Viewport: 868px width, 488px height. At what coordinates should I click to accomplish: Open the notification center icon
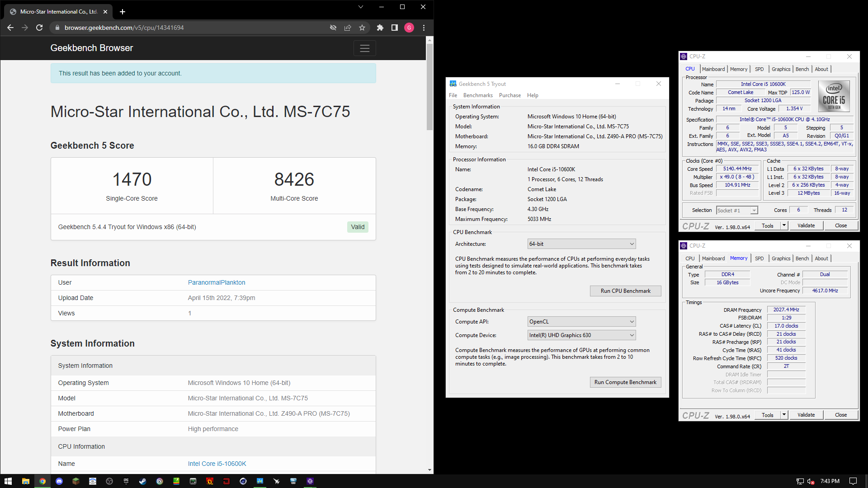coord(853,481)
